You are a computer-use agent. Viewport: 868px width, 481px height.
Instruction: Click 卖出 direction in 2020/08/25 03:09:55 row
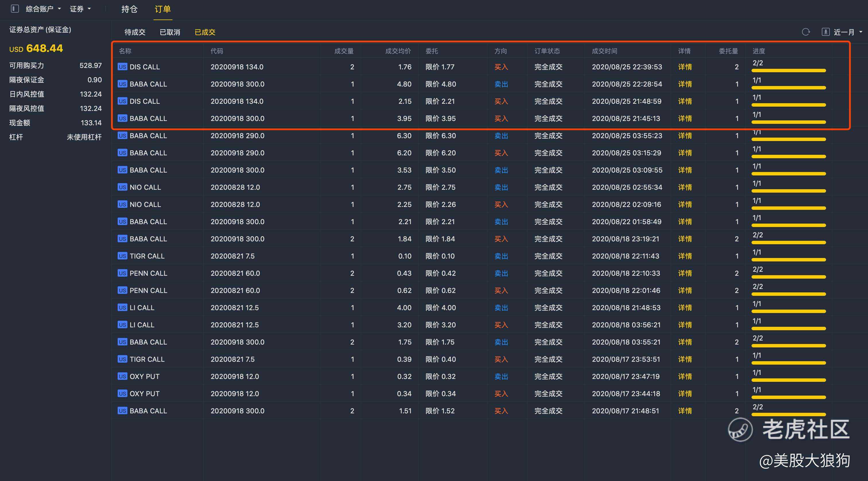(x=501, y=170)
